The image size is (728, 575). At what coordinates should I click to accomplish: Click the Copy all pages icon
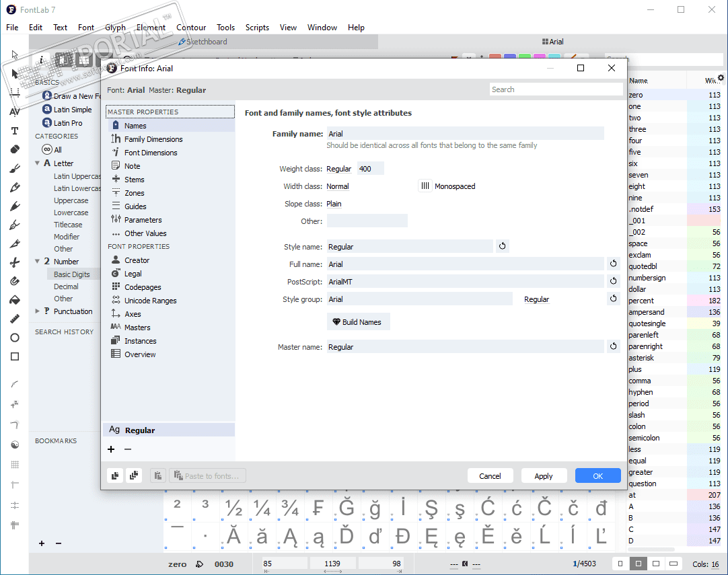(134, 475)
